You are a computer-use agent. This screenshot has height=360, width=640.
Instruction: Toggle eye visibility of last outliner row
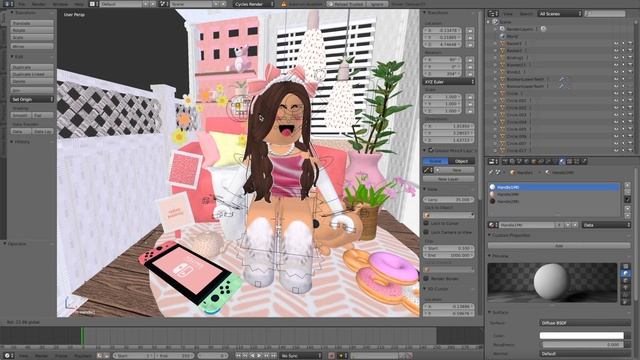tap(616, 151)
